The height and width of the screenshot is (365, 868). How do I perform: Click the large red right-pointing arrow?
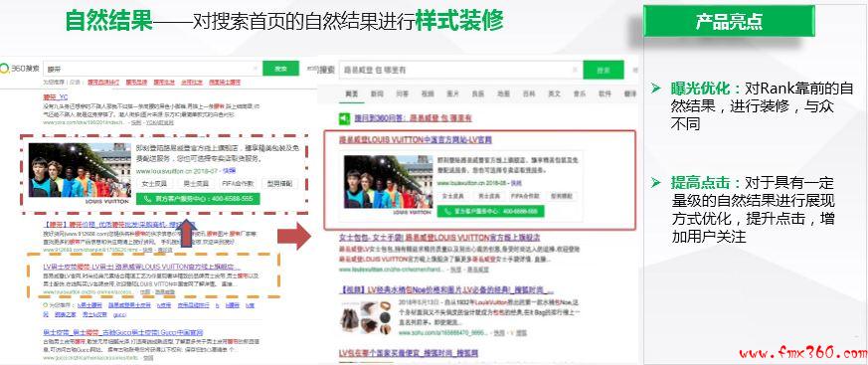click(x=294, y=237)
